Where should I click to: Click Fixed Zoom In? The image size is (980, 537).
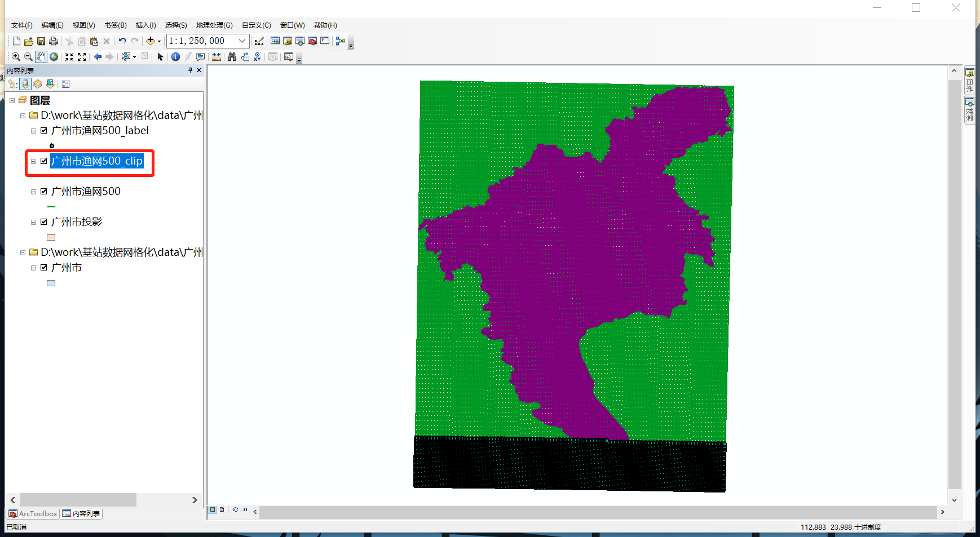(x=69, y=57)
